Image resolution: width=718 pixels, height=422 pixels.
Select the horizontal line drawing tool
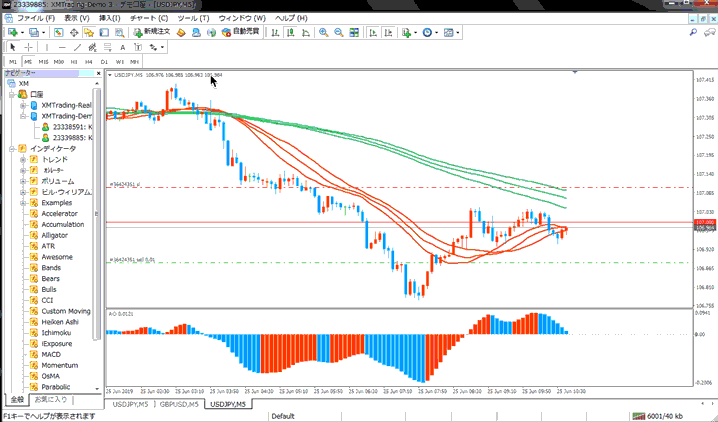[x=62, y=47]
